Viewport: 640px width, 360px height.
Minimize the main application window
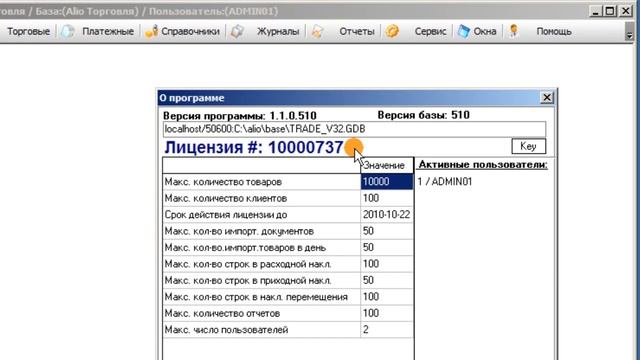[x=596, y=11]
